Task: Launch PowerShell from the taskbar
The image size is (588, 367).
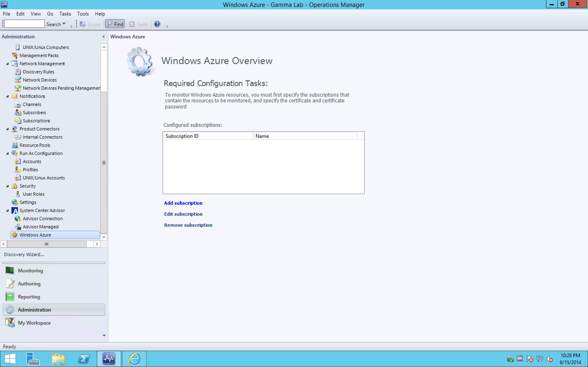Action: coord(84,358)
